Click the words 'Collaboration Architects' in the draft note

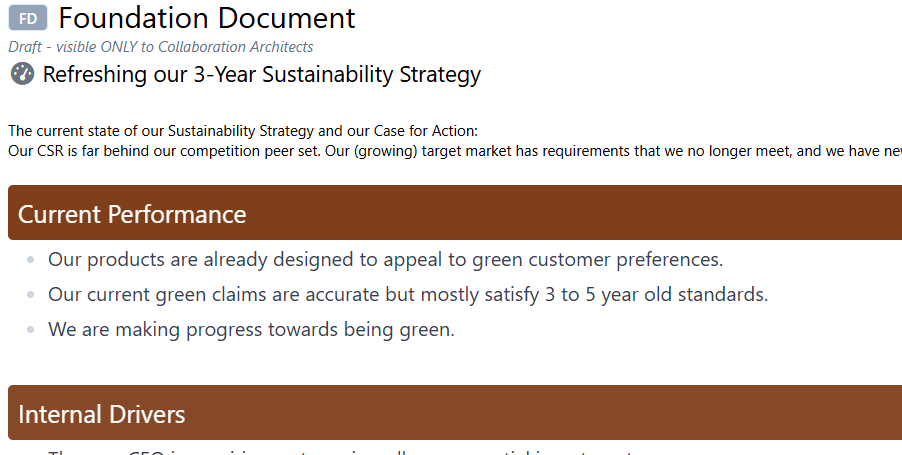[x=235, y=47]
